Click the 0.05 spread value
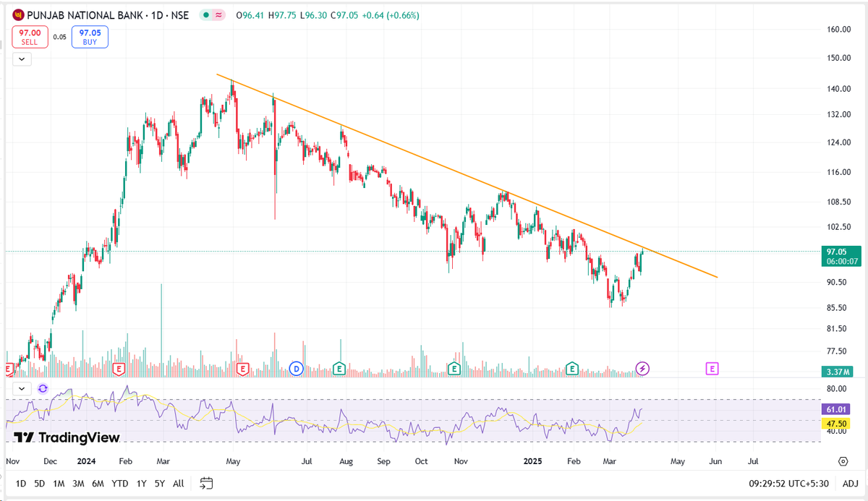This screenshot has height=501, width=868. 60,37
